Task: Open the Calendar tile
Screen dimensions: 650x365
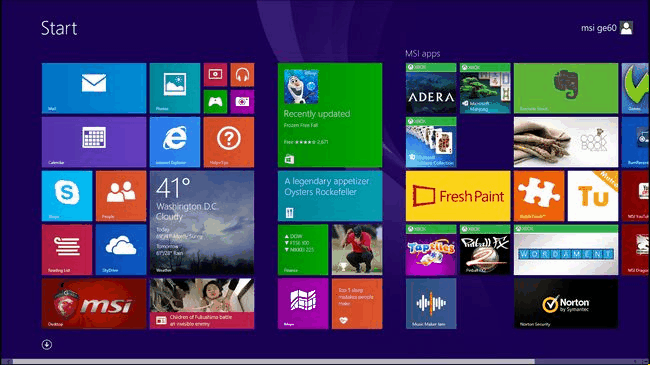Action: click(94, 142)
